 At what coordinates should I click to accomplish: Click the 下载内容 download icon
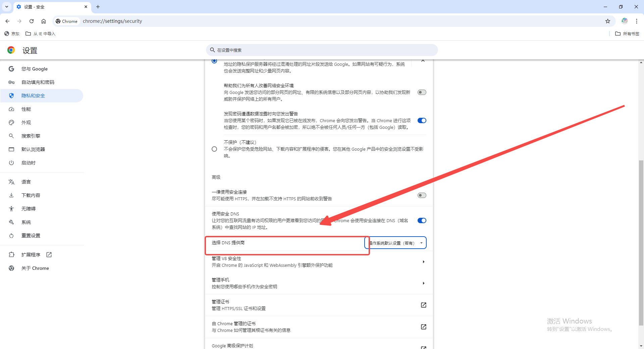tap(11, 195)
